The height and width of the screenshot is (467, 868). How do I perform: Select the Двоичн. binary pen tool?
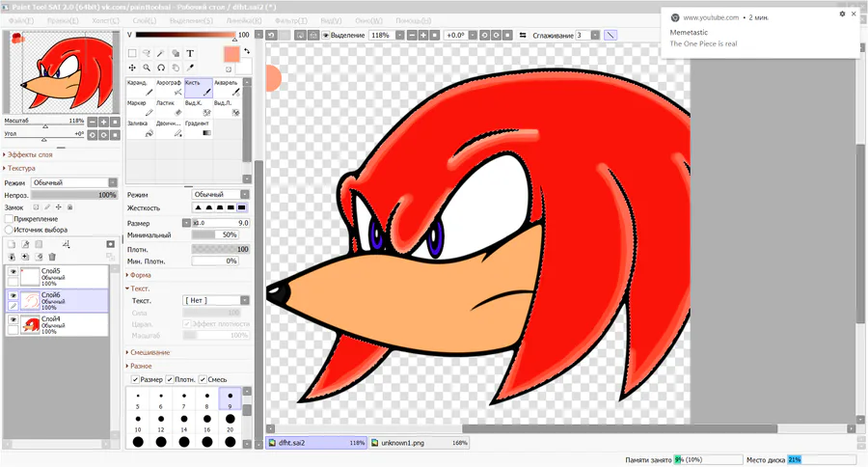pyautogui.click(x=170, y=129)
